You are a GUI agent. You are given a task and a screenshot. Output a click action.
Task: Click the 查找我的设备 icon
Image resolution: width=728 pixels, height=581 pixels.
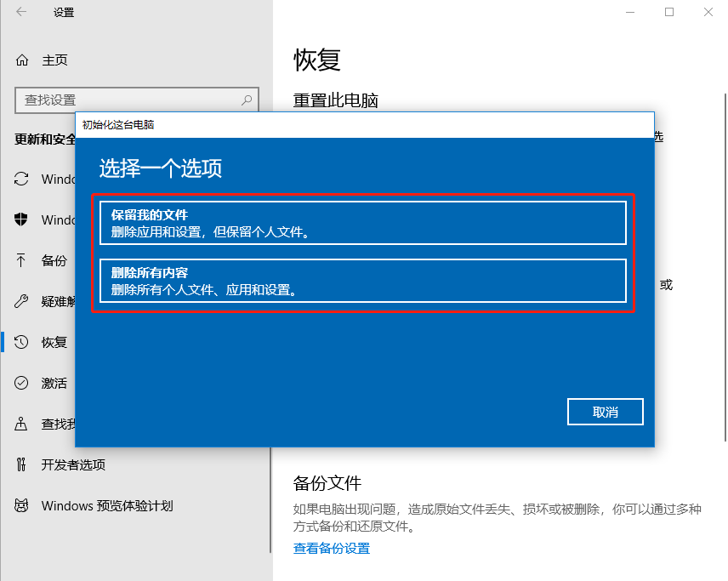pos(20,424)
